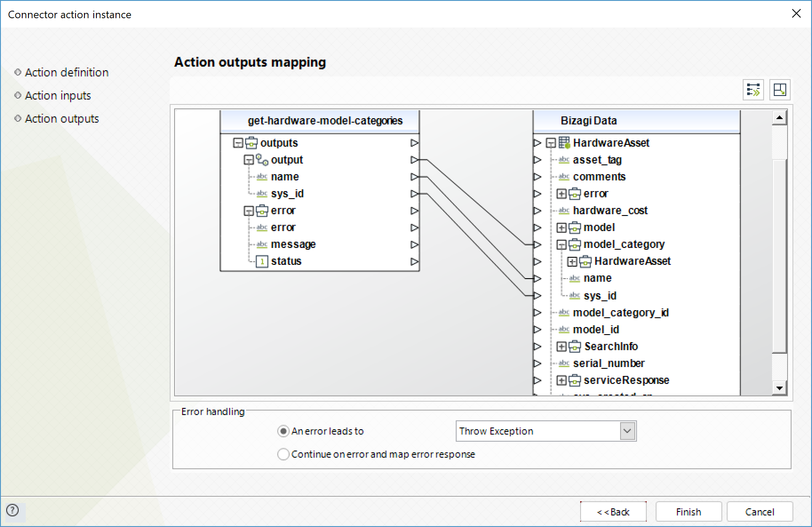Screen dimensions: 812x527
Task: Expand nested HardwareAsset under model_category
Action: tap(572, 262)
